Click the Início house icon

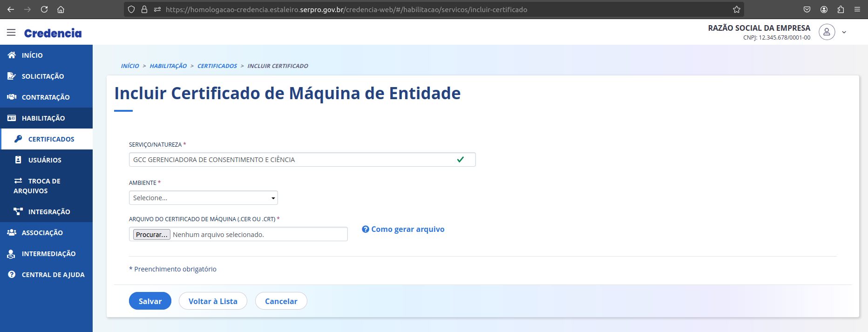[12, 55]
